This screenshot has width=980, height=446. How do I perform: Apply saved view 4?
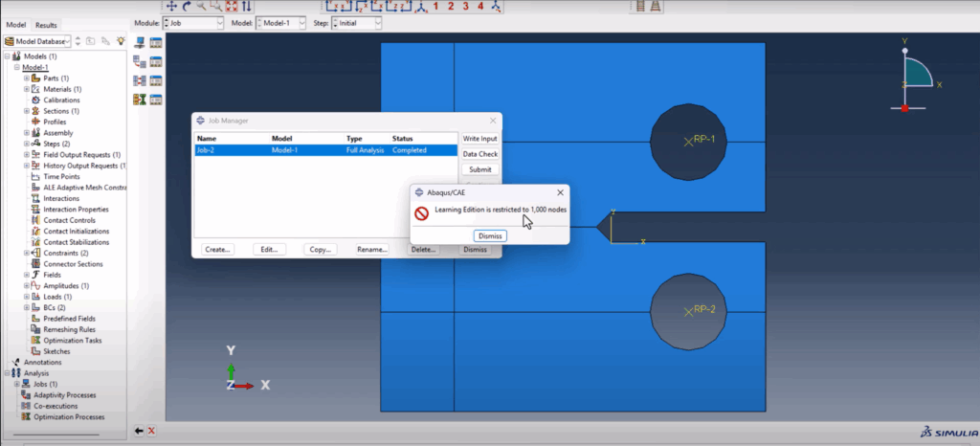[480, 7]
